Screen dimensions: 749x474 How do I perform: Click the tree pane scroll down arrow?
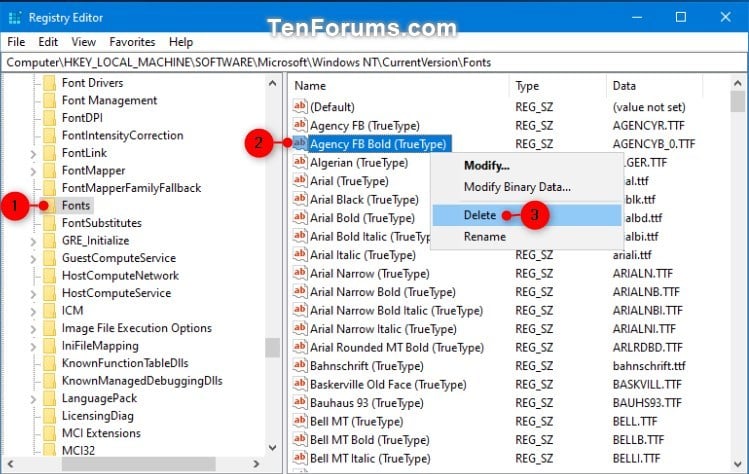pos(273,448)
